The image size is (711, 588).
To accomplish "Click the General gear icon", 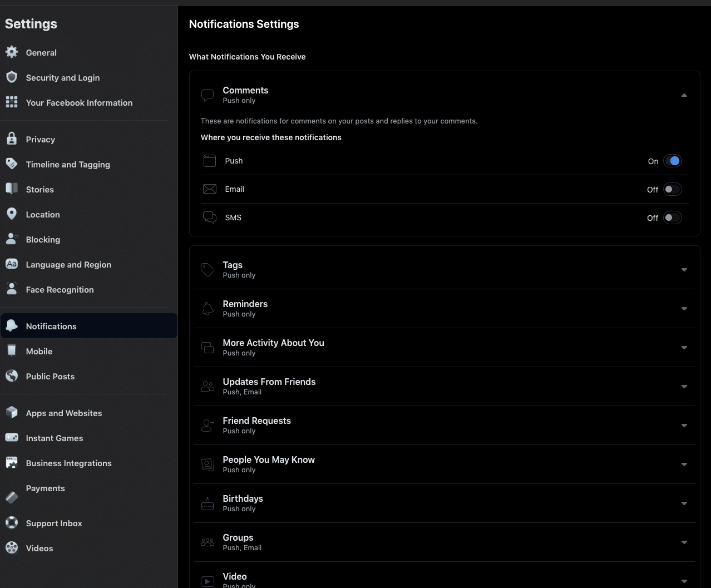I will [12, 52].
